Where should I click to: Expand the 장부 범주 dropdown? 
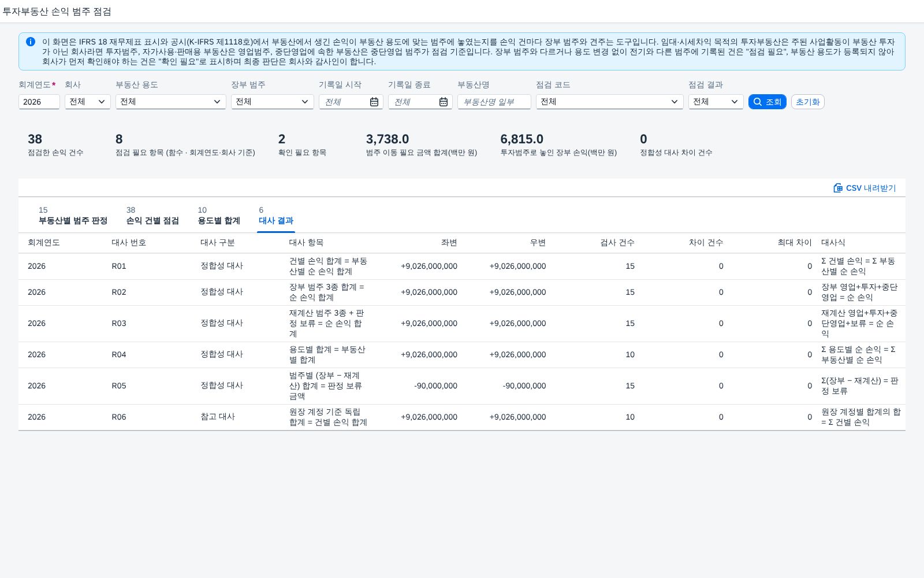273,102
